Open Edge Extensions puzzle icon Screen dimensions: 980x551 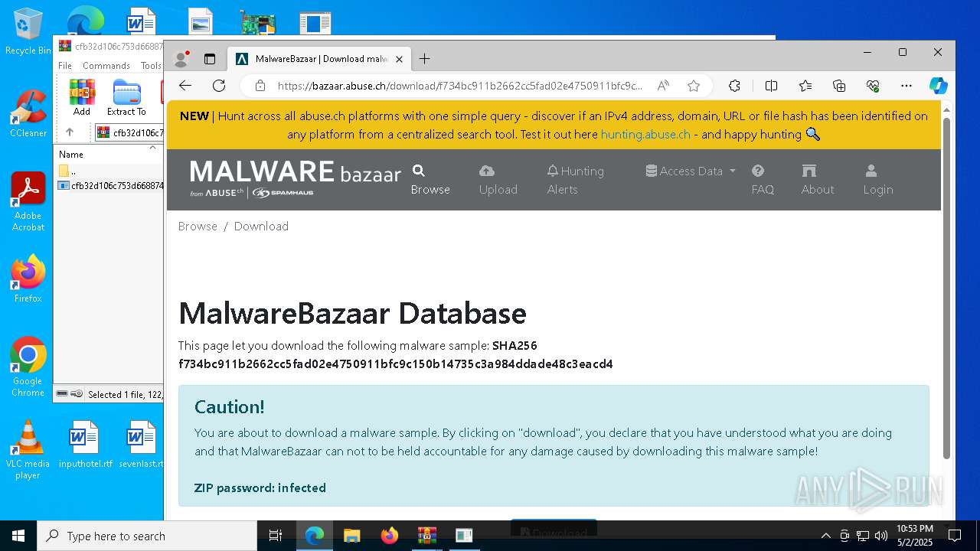(x=734, y=86)
